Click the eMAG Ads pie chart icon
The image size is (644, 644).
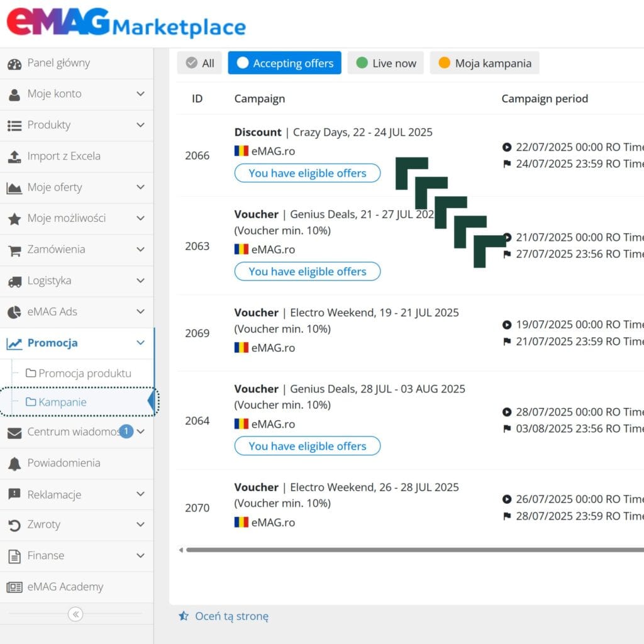(x=14, y=312)
